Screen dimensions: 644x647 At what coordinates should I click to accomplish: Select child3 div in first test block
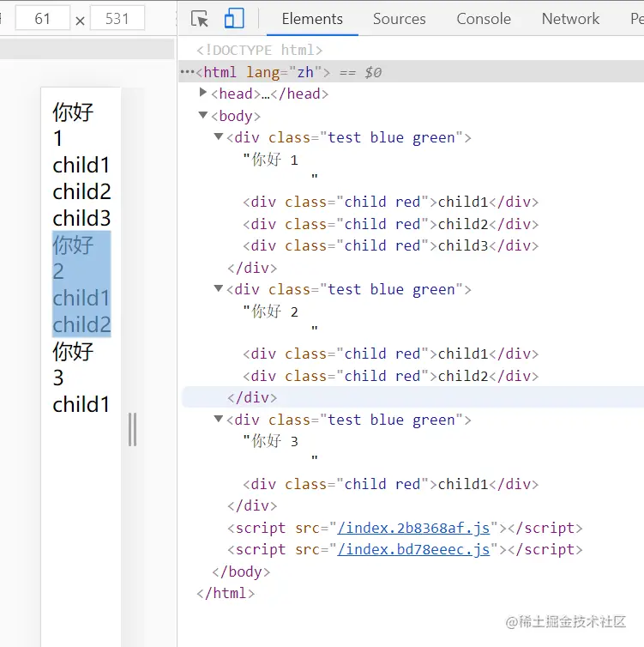coord(390,246)
